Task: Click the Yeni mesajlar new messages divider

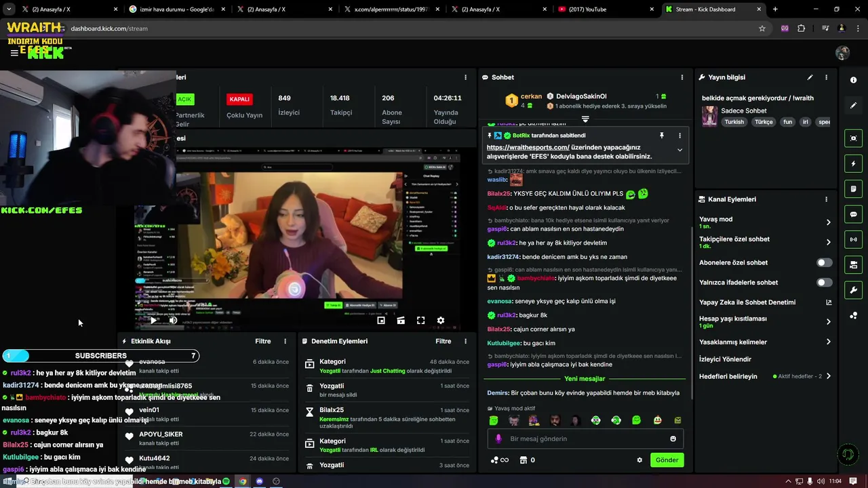Action: coord(585,379)
